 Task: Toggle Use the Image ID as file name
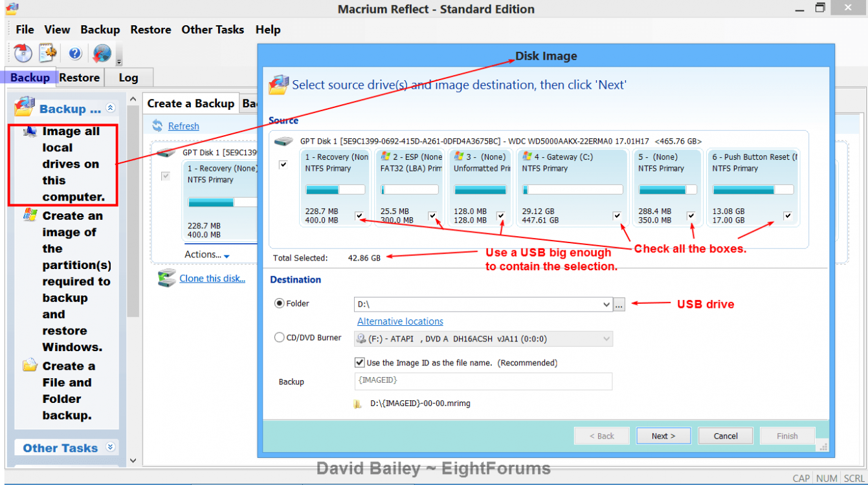pyautogui.click(x=360, y=363)
